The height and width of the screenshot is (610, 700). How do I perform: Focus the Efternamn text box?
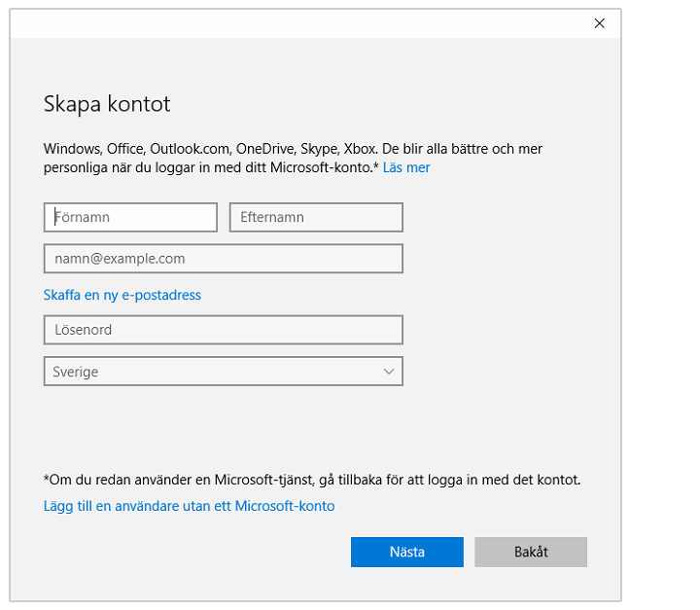(x=316, y=217)
